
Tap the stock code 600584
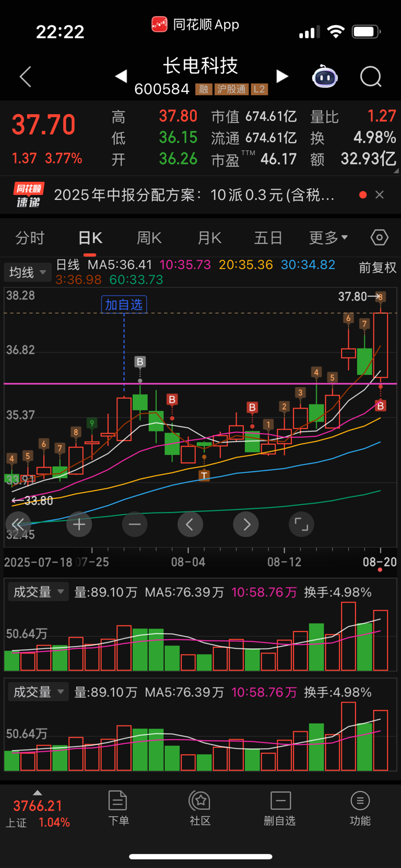coord(162,89)
